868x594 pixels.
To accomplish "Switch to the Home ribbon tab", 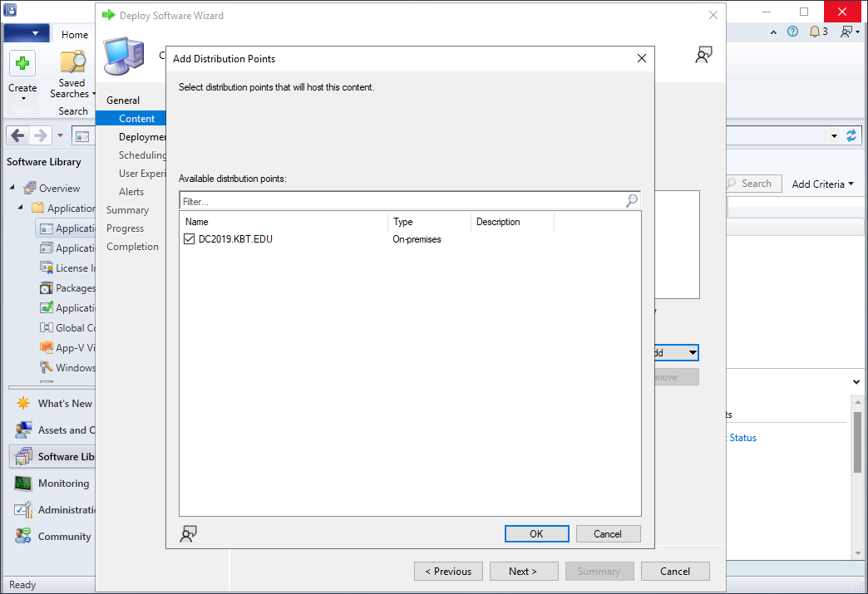I will 75,35.
